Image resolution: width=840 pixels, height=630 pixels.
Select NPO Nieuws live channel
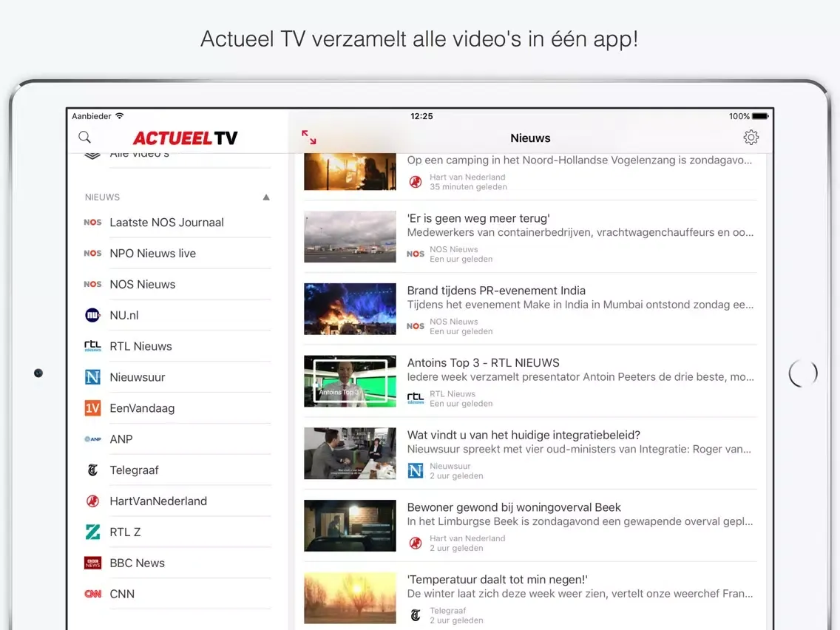(152, 254)
